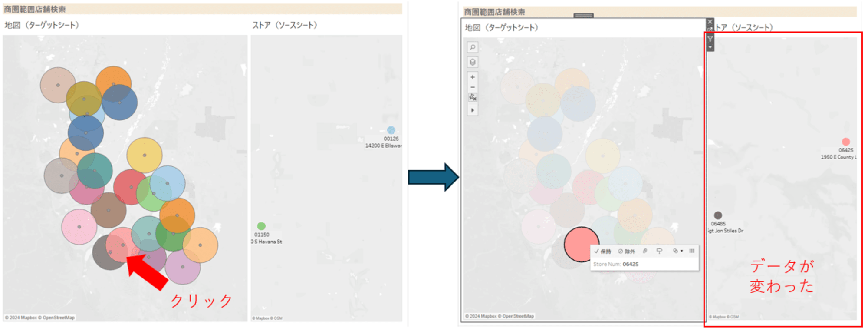Select the bright yellow circle in left map
The height and width of the screenshot is (331, 868).
(x=145, y=155)
